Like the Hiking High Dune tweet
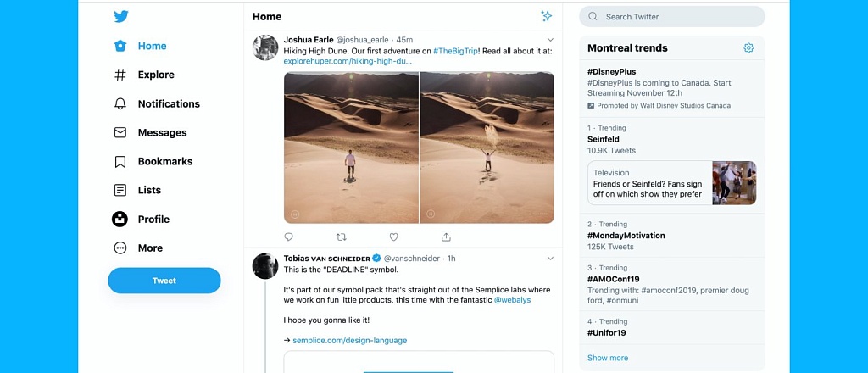 pyautogui.click(x=393, y=237)
